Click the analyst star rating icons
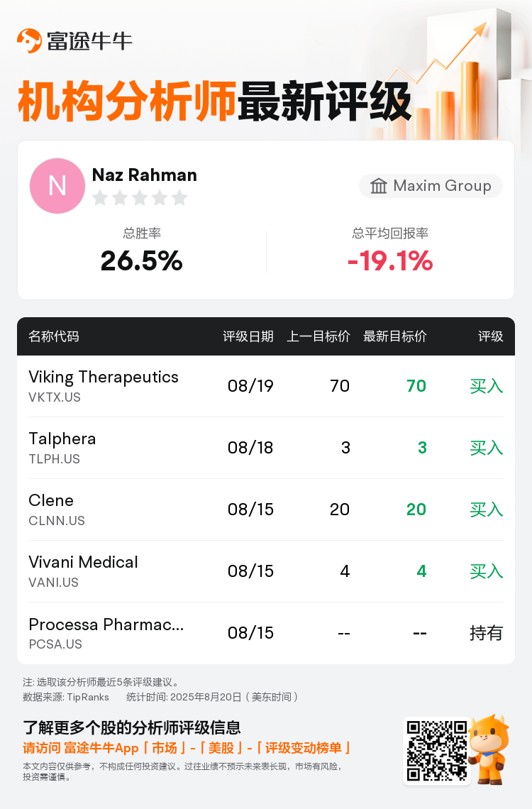 point(140,197)
